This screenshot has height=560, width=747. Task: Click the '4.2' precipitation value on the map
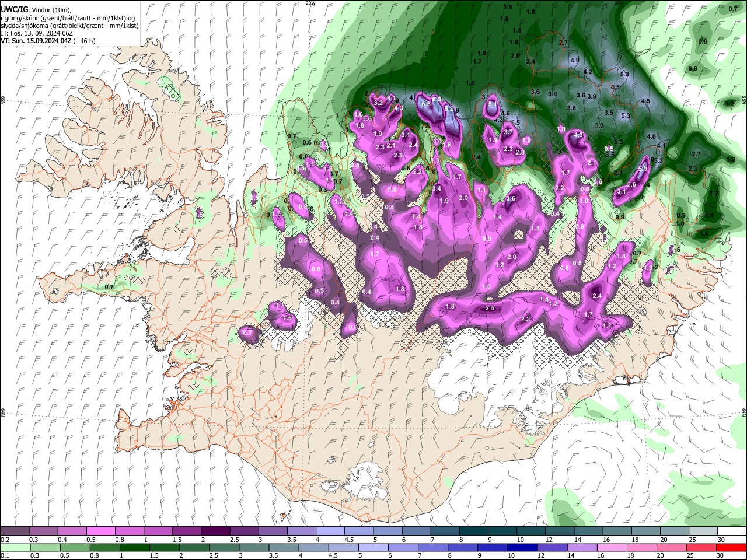[588, 72]
